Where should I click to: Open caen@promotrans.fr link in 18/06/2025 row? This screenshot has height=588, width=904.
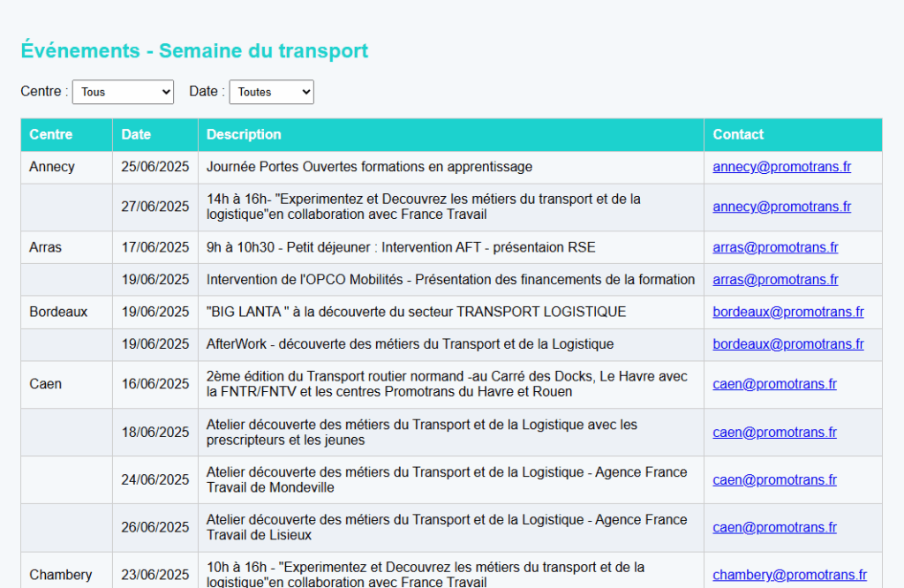774,433
